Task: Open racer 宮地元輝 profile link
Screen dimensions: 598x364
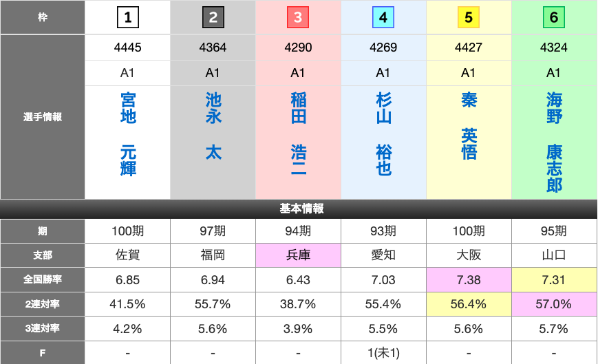Action: [128, 135]
